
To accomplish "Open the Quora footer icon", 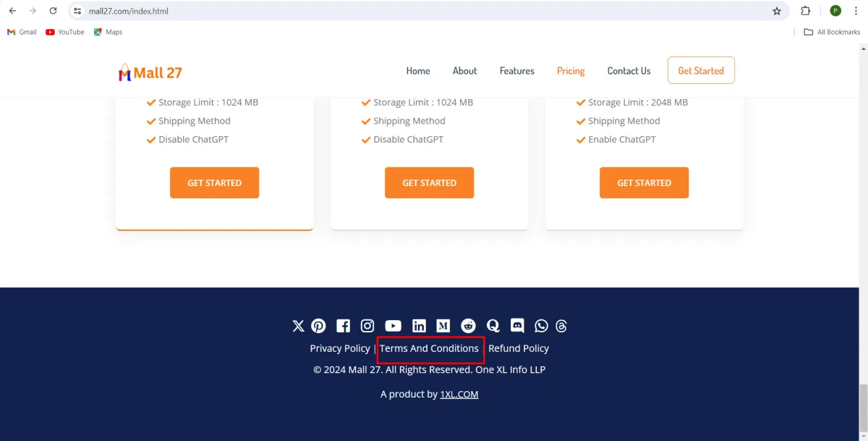I will (x=493, y=326).
